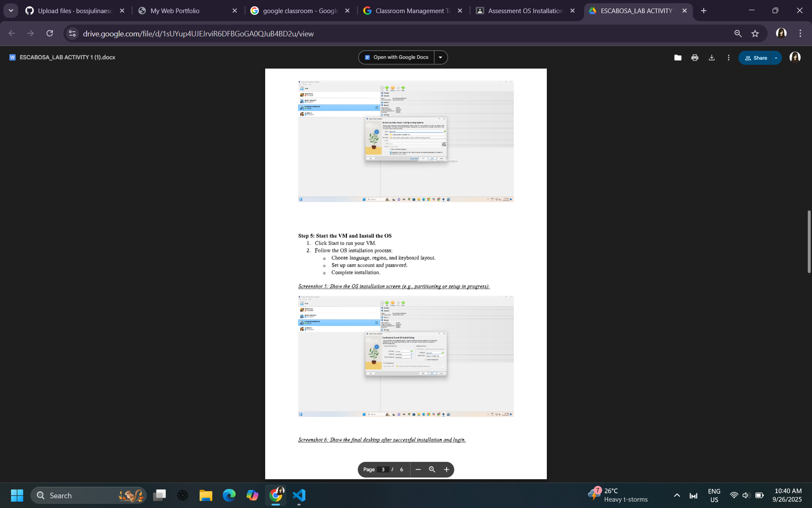This screenshot has width=812, height=508.
Task: Print the document using printer icon
Action: [x=695, y=58]
